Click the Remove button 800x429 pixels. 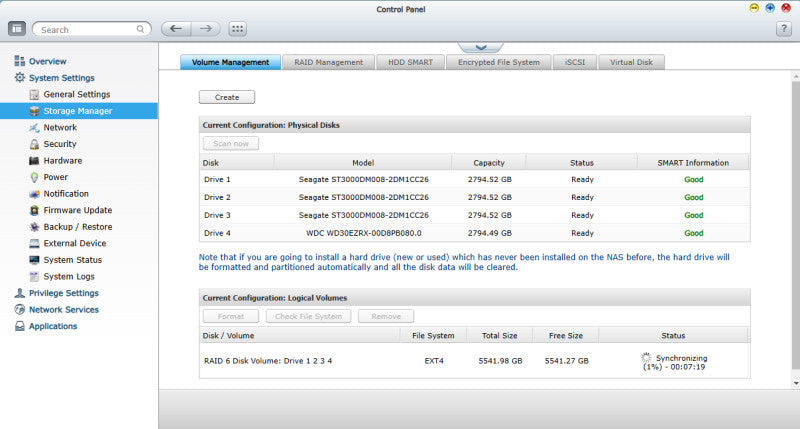tap(386, 316)
